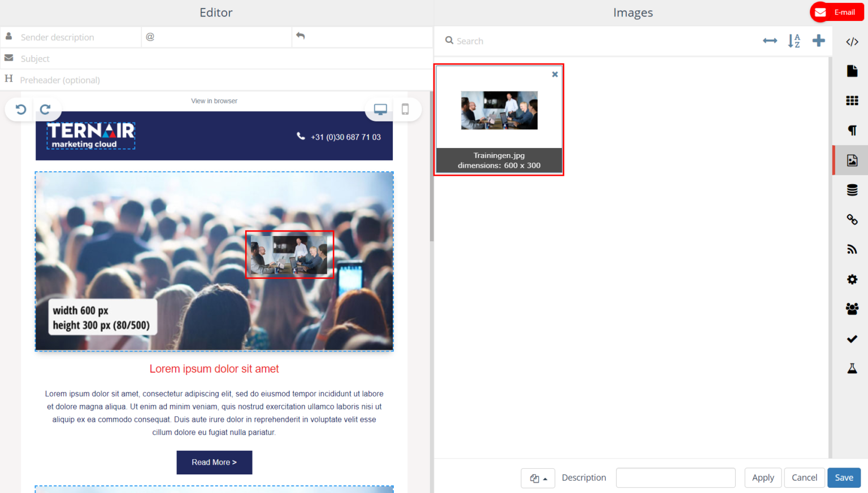This screenshot has height=493, width=868.
Task: Switch to mobile preview mode
Action: pyautogui.click(x=405, y=110)
